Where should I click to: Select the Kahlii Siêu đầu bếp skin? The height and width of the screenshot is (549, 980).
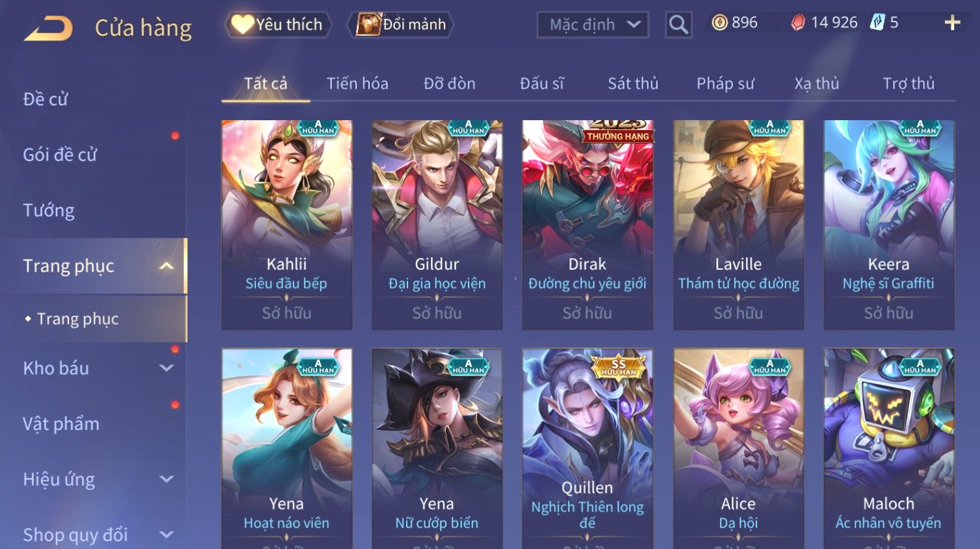click(287, 225)
